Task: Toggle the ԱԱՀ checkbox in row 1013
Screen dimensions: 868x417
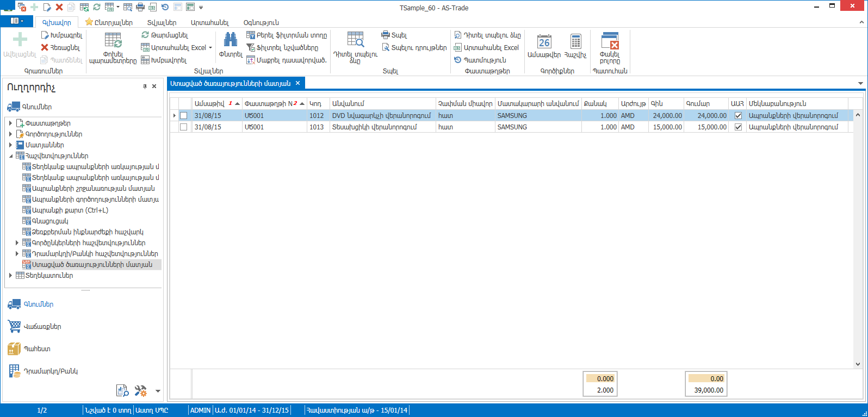Action: (738, 127)
